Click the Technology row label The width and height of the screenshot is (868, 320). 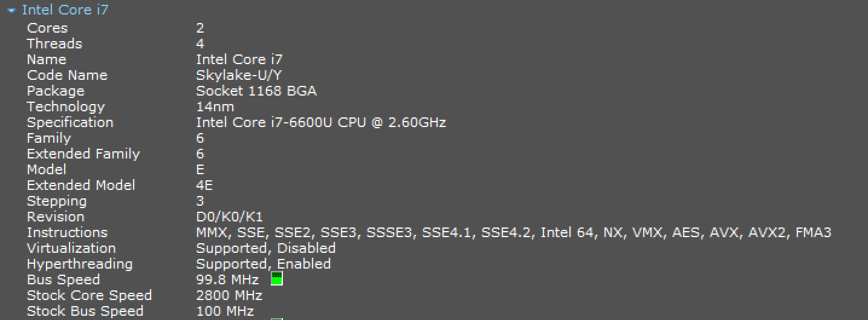click(66, 106)
